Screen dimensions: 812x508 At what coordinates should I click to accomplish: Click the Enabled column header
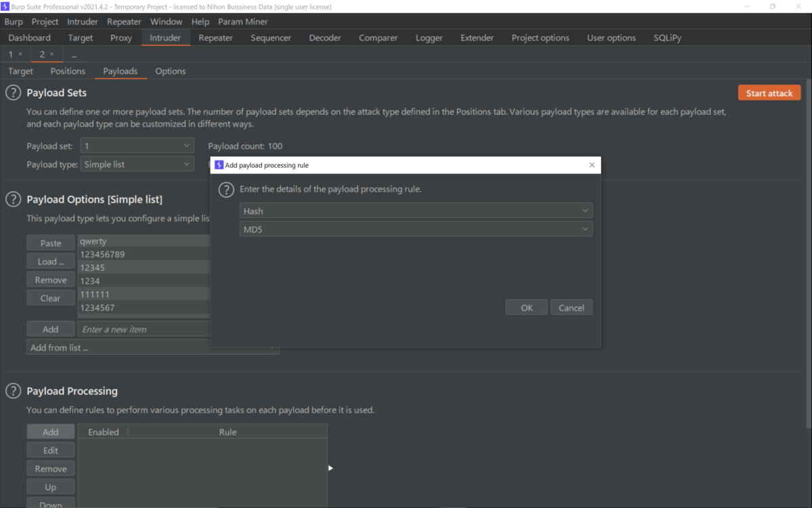[103, 432]
